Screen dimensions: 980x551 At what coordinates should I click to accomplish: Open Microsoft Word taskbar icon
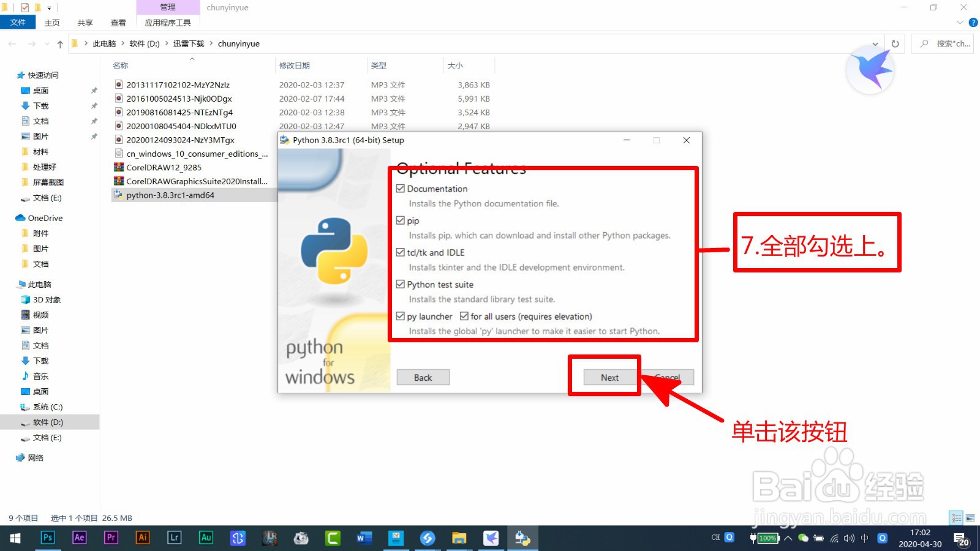coord(364,538)
